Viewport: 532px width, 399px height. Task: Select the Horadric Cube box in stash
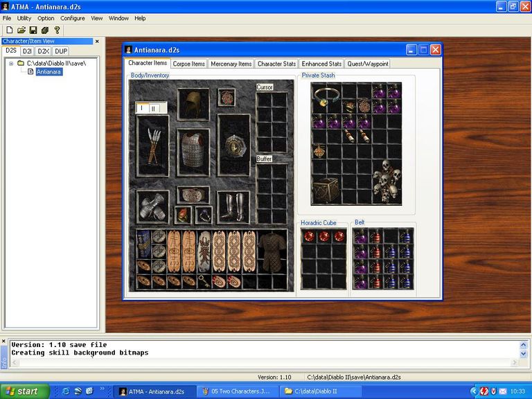point(326,190)
